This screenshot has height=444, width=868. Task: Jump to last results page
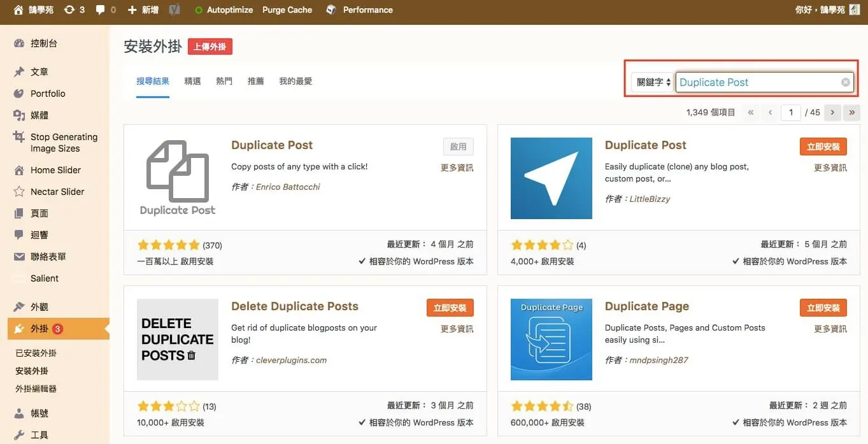click(852, 112)
